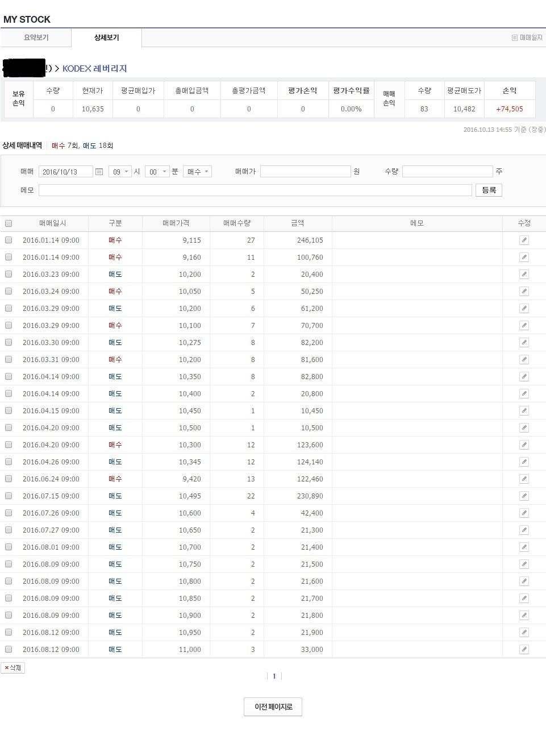Image resolution: width=546 pixels, height=756 pixels.
Task: Edit the 2016.07.15 transaction of 22 shares
Action: pos(524,496)
